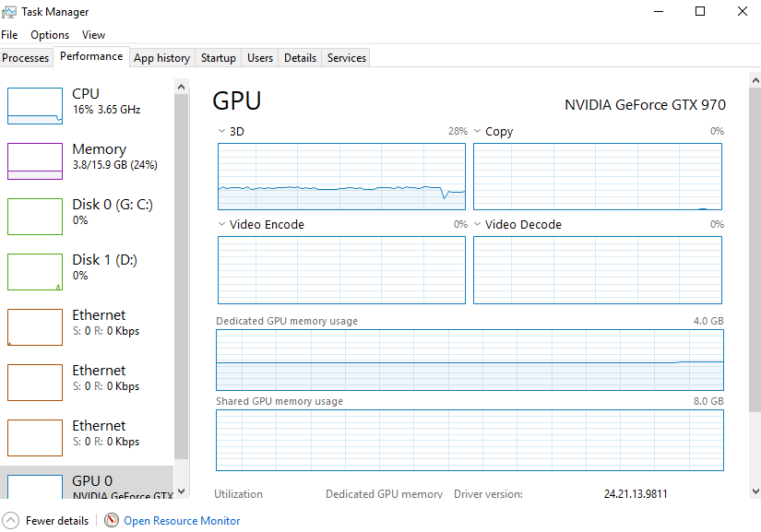
Task: Select the CPU mini graph thumbnail
Action: [x=35, y=106]
